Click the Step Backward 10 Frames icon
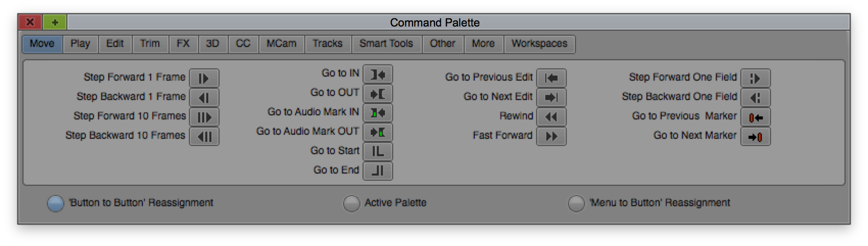The width and height of the screenshot is (868, 246). [204, 136]
